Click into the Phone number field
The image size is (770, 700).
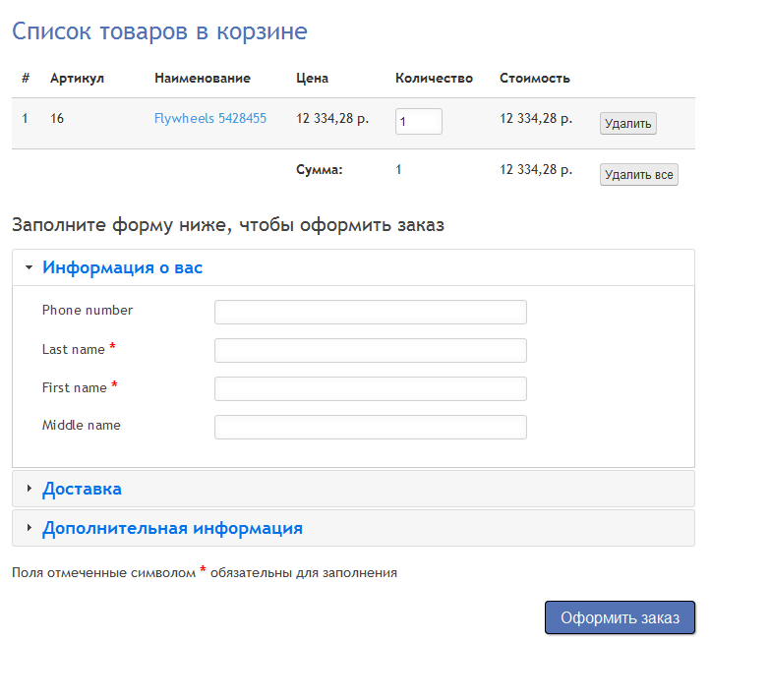(x=370, y=312)
